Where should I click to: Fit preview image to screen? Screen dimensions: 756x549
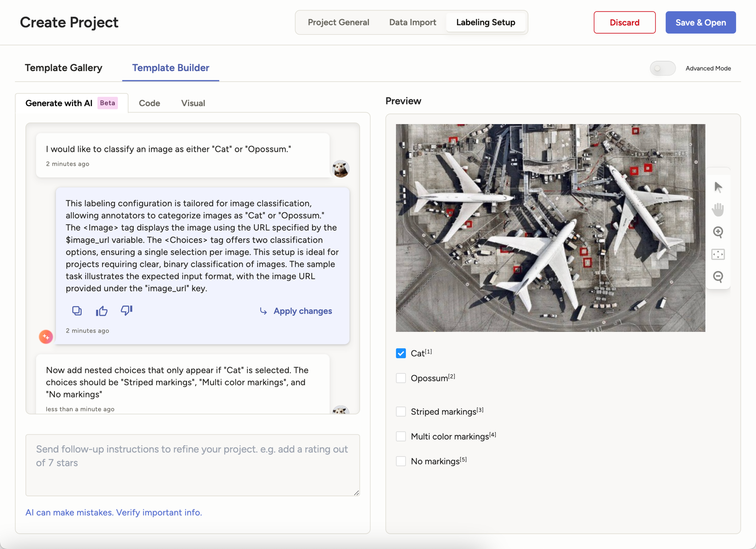[x=718, y=254]
